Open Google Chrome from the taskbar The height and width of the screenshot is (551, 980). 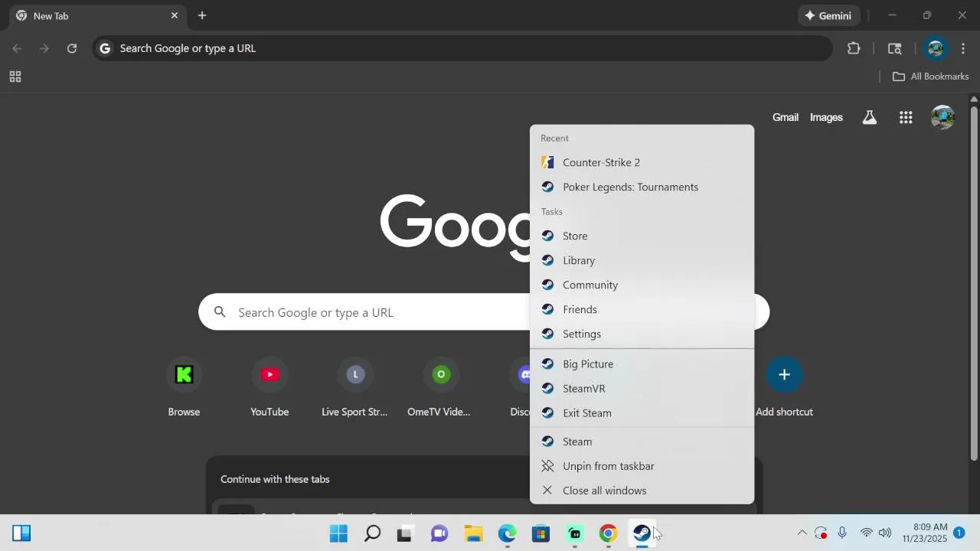608,533
